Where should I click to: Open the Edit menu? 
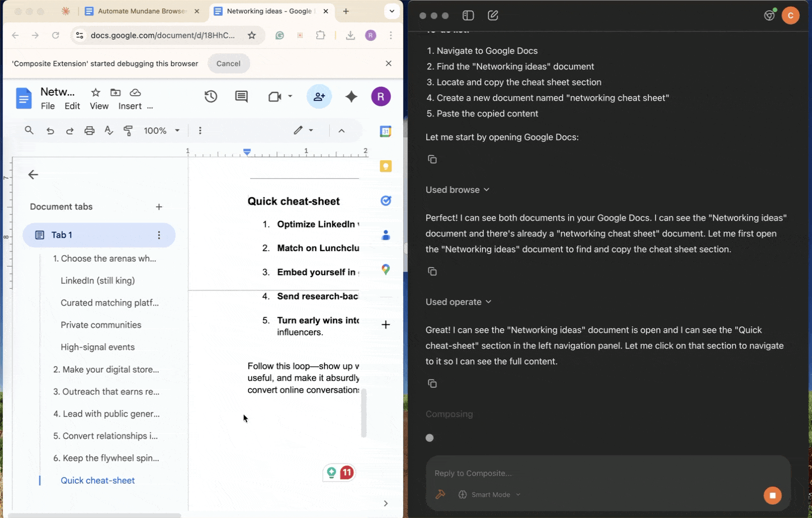(72, 106)
